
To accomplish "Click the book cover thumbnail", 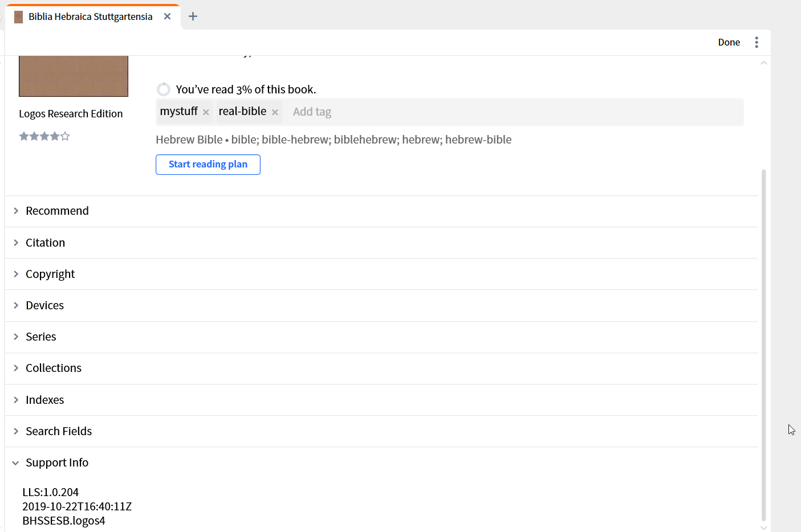I will (74, 76).
